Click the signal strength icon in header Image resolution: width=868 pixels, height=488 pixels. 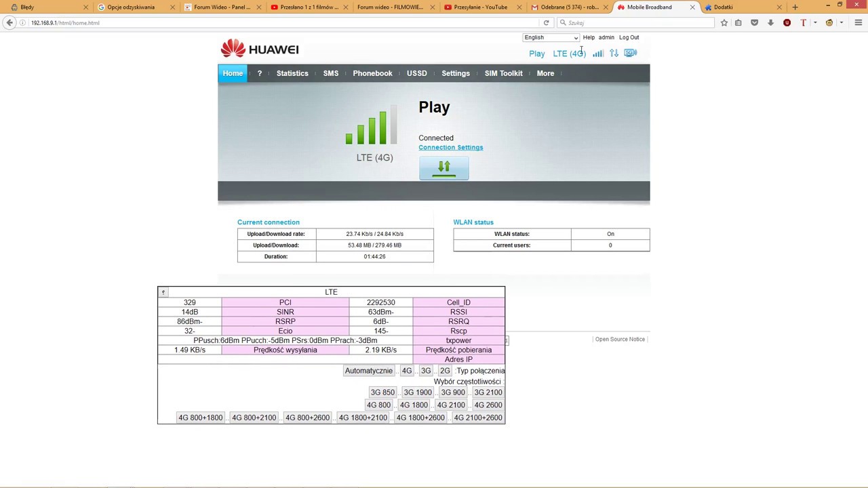[x=598, y=53]
